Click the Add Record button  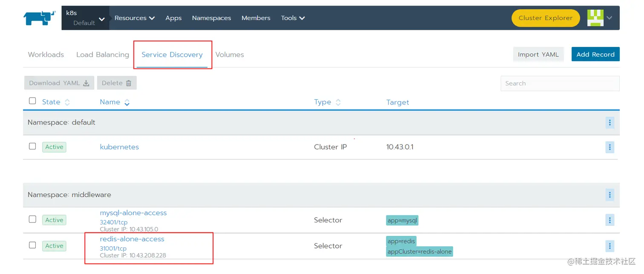[x=595, y=55]
